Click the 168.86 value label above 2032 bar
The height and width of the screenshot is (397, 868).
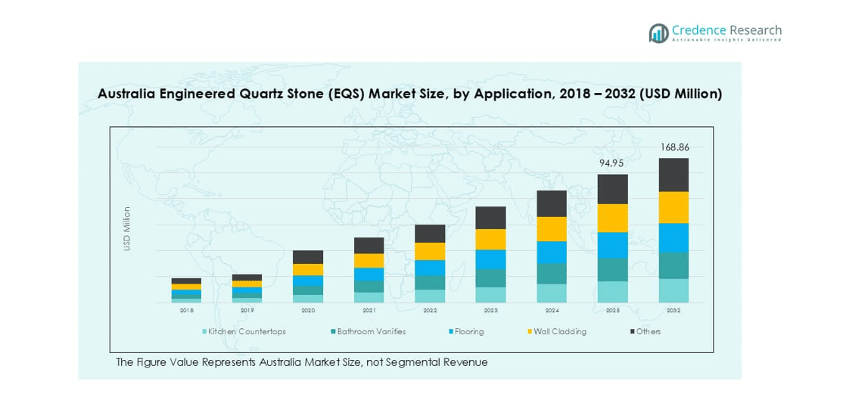[x=674, y=147]
